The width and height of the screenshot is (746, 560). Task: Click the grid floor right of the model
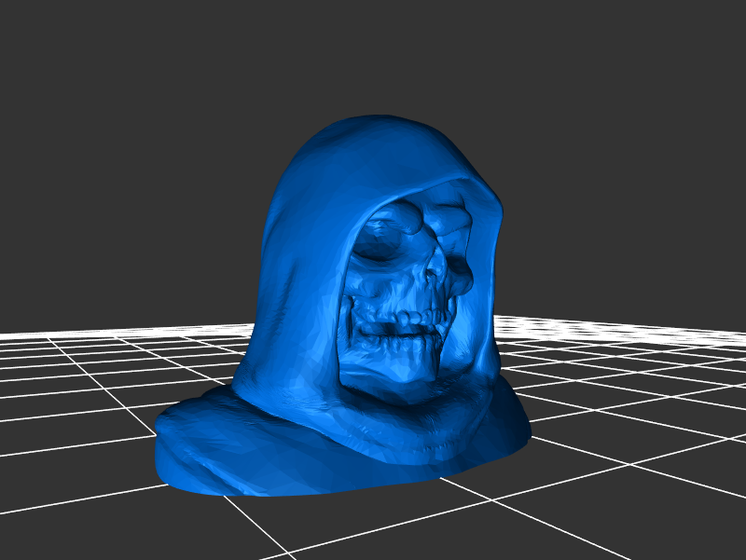634,401
